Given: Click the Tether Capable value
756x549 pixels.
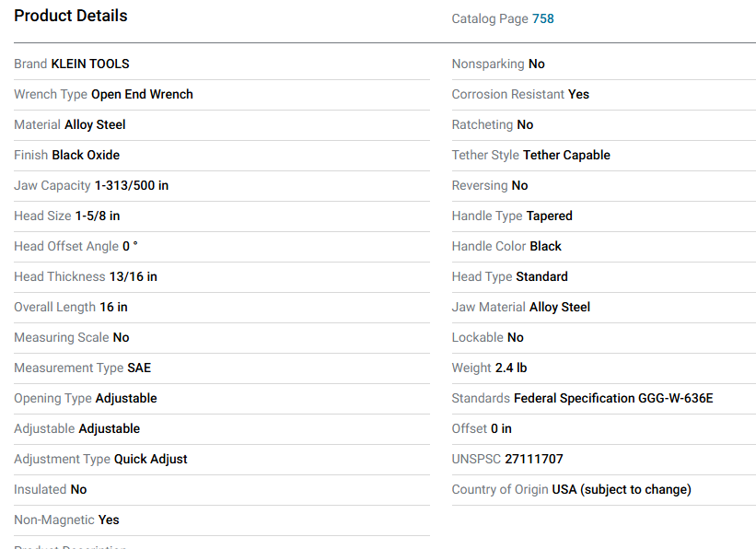Looking at the screenshot, I should tap(566, 155).
